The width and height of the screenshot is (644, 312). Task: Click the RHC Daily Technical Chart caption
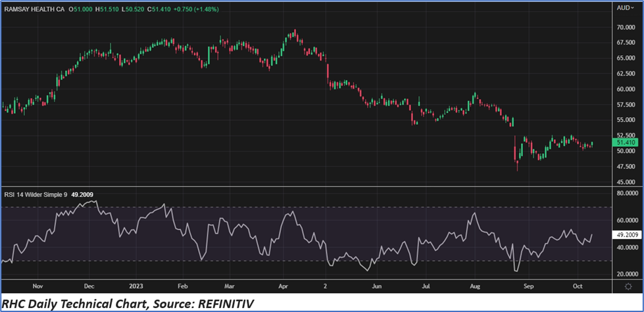tap(128, 303)
